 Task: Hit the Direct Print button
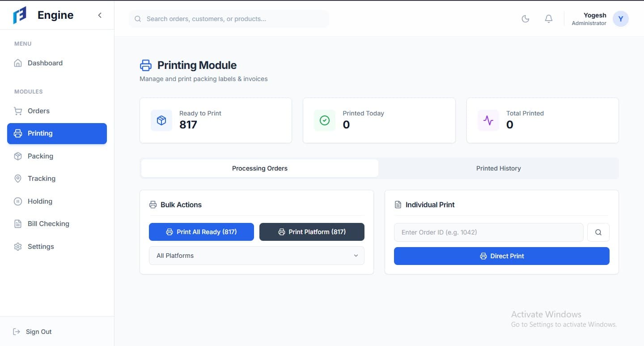501,256
